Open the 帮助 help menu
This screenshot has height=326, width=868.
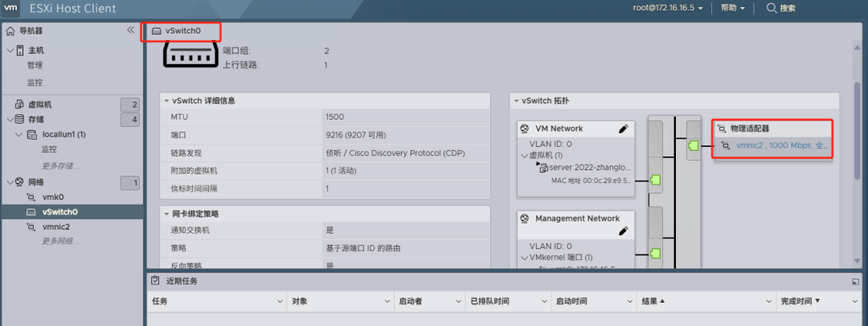coord(732,8)
